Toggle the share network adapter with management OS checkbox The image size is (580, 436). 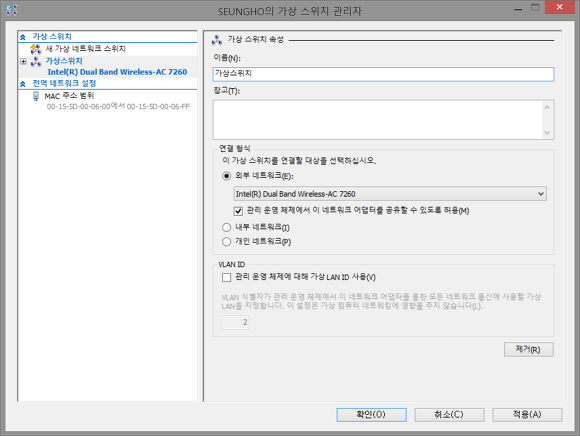click(238, 211)
